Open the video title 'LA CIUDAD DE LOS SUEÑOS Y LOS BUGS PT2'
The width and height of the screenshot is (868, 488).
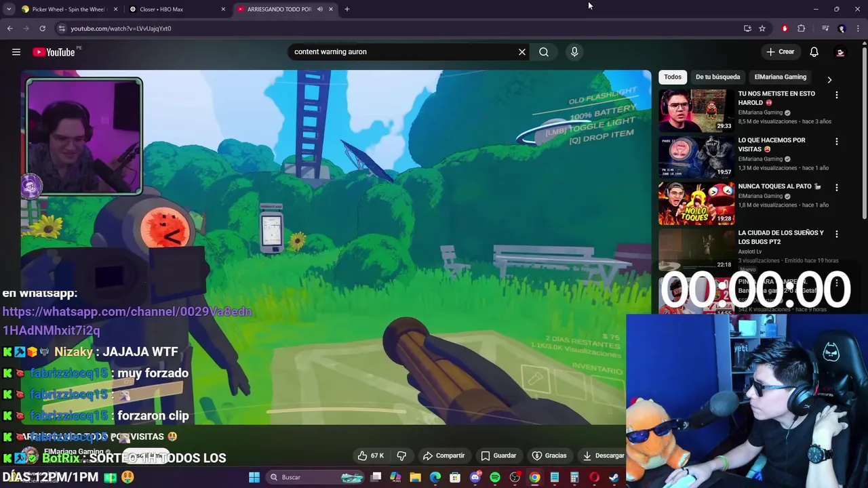(x=781, y=237)
